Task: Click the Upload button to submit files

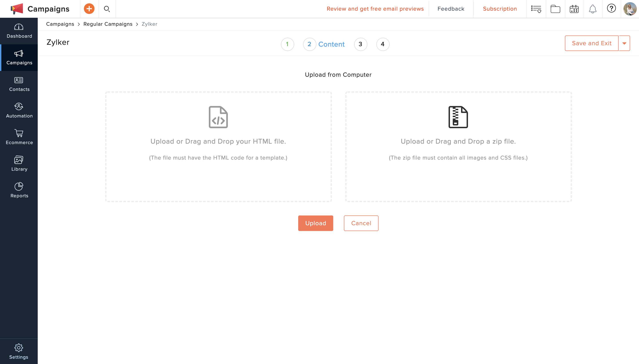Action: (x=316, y=223)
